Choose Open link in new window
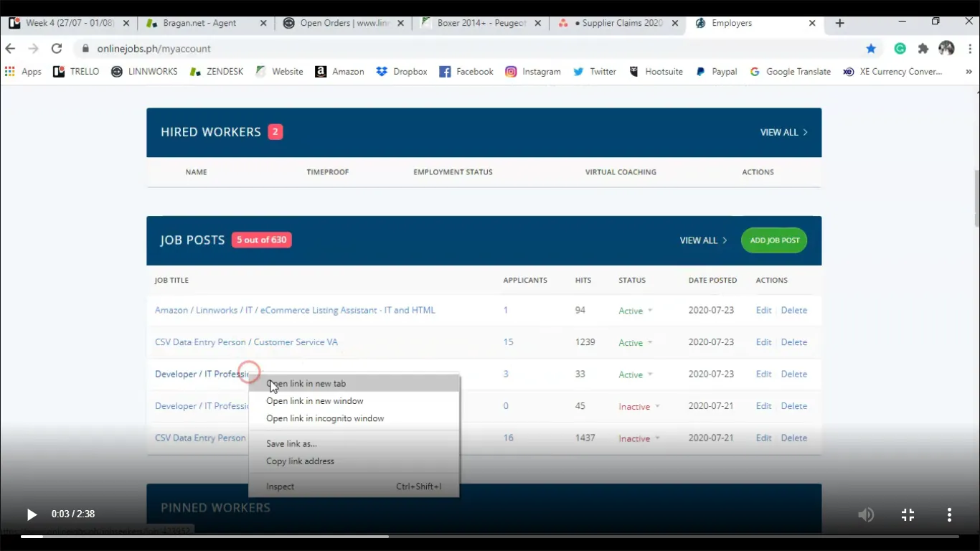The width and height of the screenshot is (980, 551). pos(354,401)
